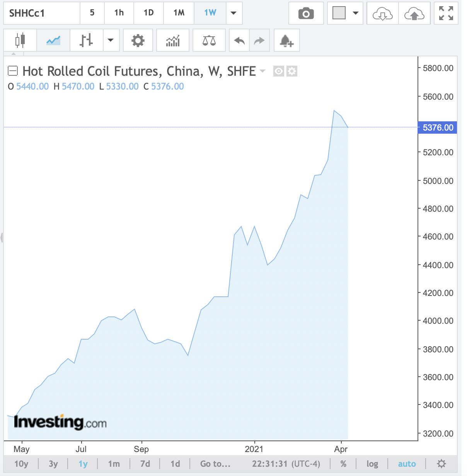
Task: Undo the last chart action
Action: (x=239, y=40)
